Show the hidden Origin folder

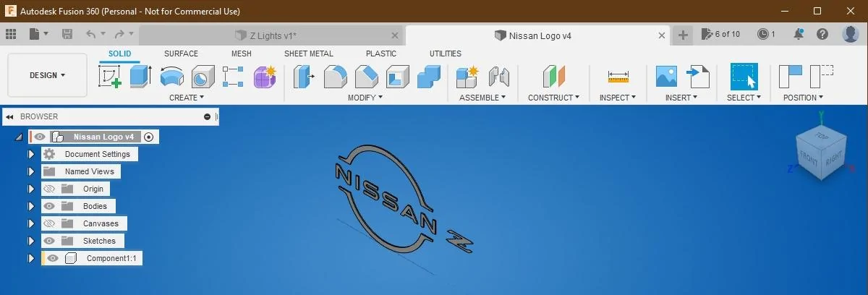click(x=49, y=189)
